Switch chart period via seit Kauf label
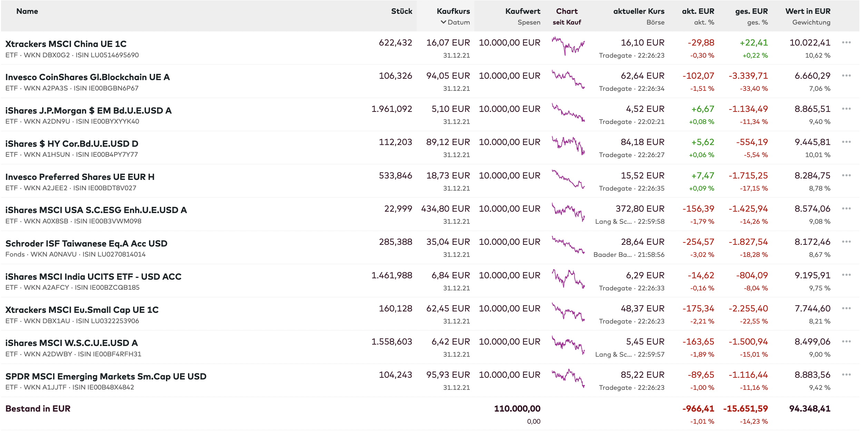 point(566,22)
